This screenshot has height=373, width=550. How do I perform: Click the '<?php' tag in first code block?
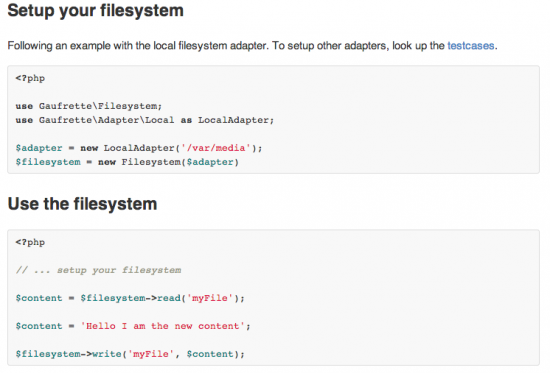[30, 78]
